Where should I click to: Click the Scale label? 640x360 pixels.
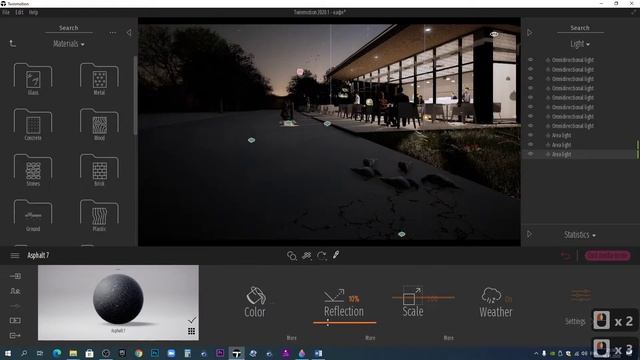[x=413, y=311]
